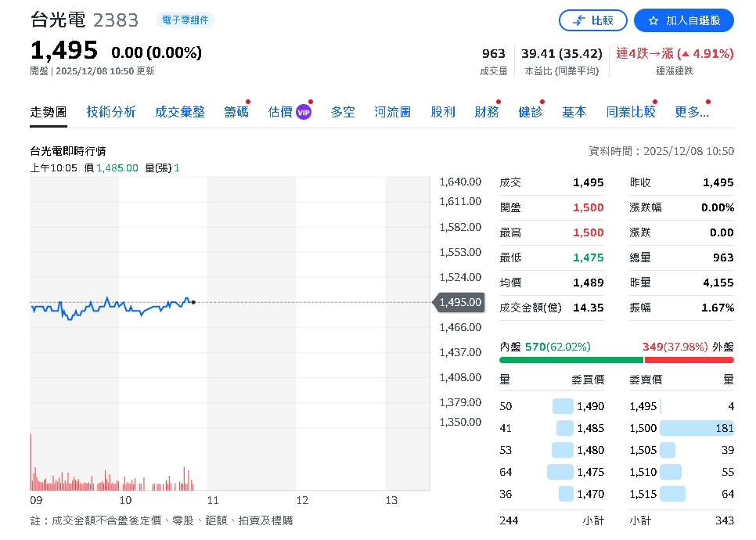Switch to the 技術分析 tab
Image resolution: width=756 pixels, height=540 pixels.
pos(111,112)
